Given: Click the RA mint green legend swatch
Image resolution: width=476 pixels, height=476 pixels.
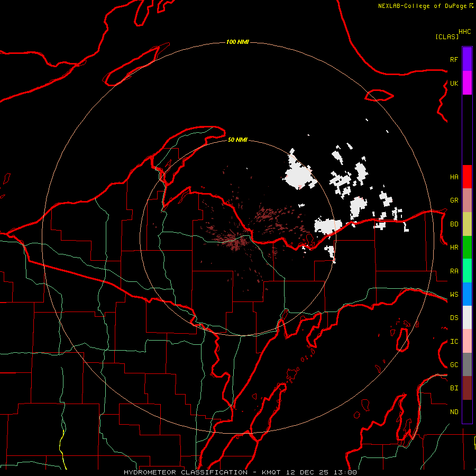Looking at the screenshot, I should [x=467, y=271].
